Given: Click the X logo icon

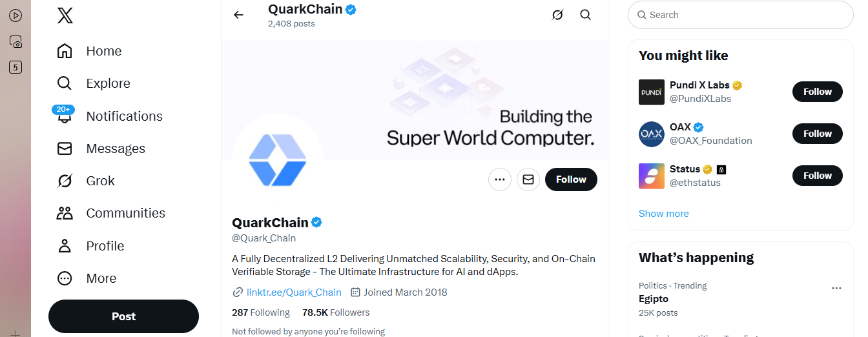Looking at the screenshot, I should pyautogui.click(x=65, y=15).
